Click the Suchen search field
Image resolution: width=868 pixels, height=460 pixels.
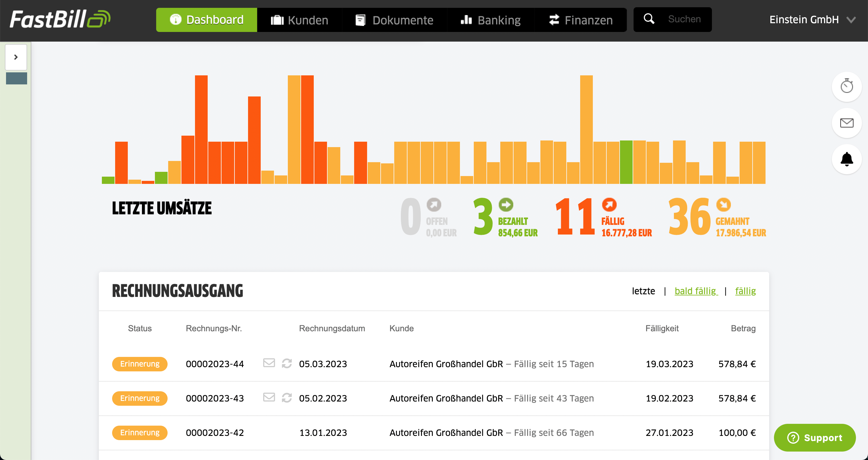click(684, 19)
